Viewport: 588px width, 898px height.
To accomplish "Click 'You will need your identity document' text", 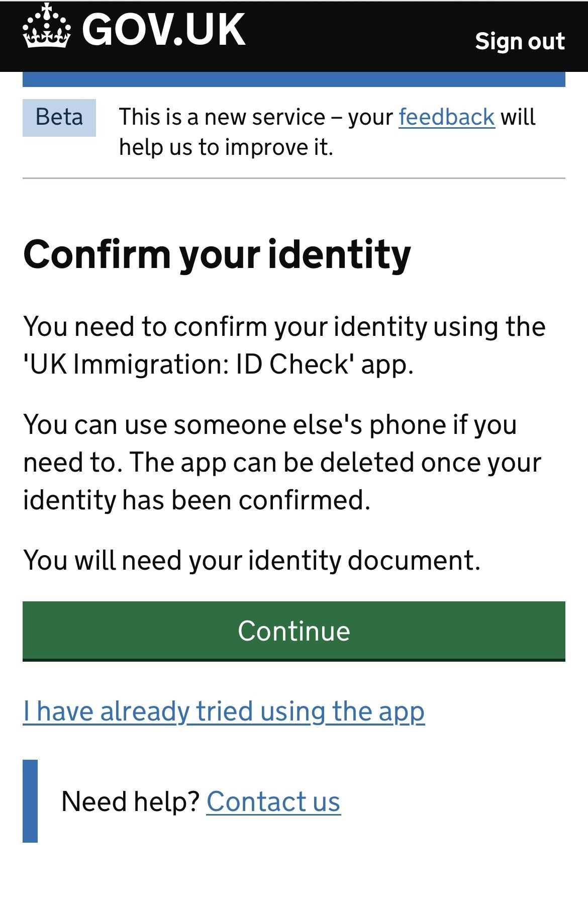I will [x=252, y=560].
